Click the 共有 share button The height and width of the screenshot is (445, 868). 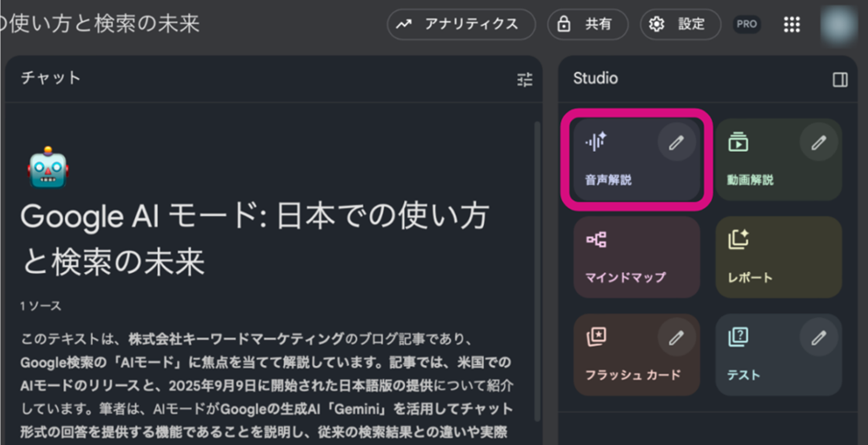click(x=588, y=25)
